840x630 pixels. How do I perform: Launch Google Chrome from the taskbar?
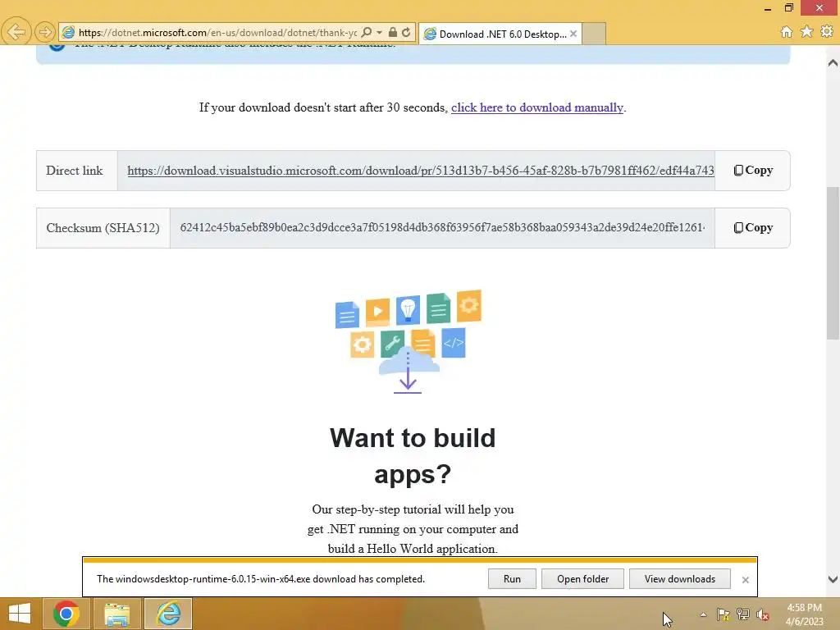pyautogui.click(x=66, y=614)
